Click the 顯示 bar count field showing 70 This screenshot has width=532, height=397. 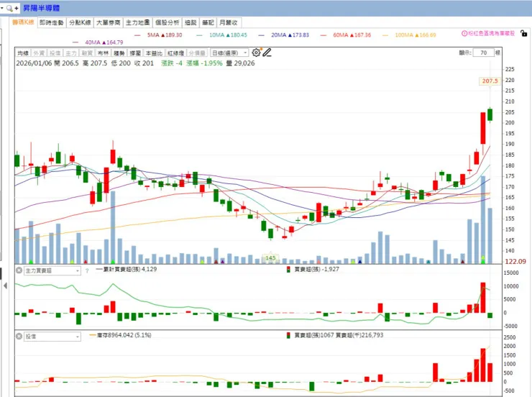pyautogui.click(x=484, y=53)
